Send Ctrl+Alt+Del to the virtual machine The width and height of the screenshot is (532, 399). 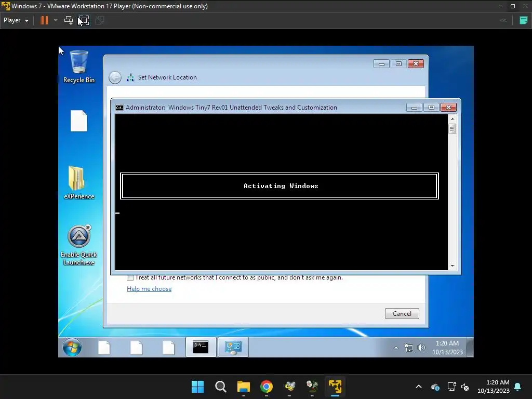pyautogui.click(x=69, y=20)
